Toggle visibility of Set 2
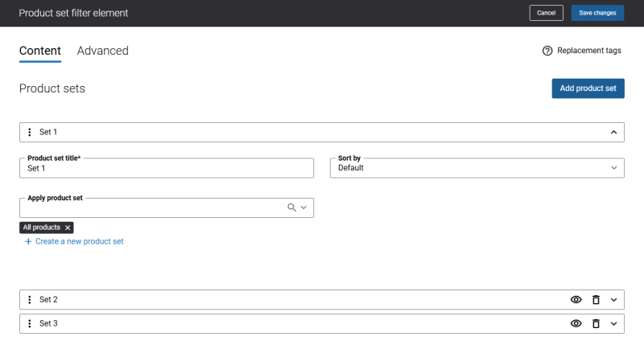Viewport: 644px width, 345px height. tap(576, 300)
